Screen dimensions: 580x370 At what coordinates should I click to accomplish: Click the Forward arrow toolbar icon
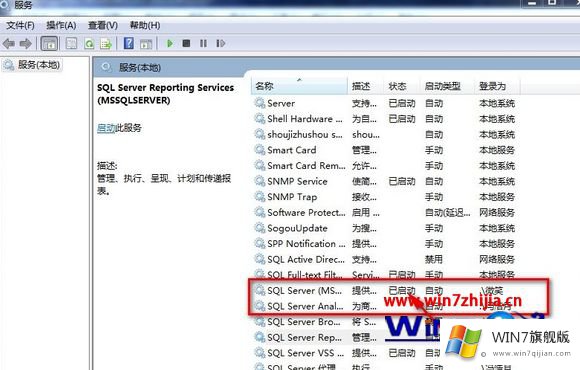[x=26, y=44]
